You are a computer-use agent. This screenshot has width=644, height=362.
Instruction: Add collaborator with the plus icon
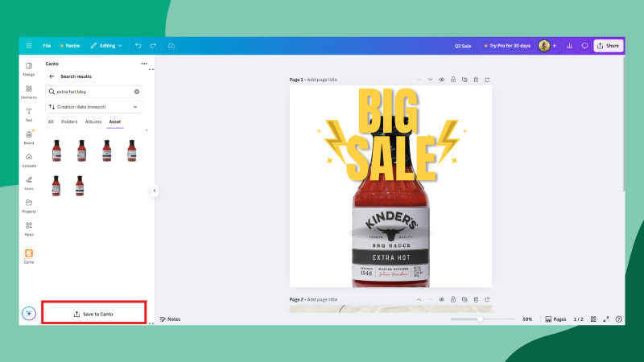click(x=555, y=46)
